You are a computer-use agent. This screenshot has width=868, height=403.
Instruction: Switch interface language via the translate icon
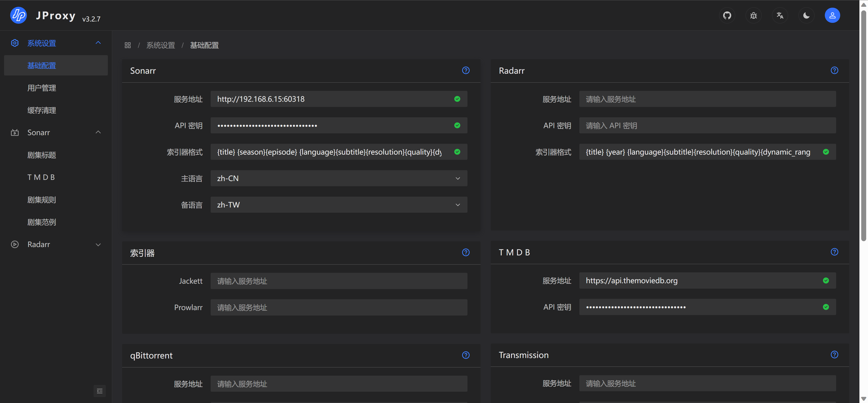tap(780, 15)
